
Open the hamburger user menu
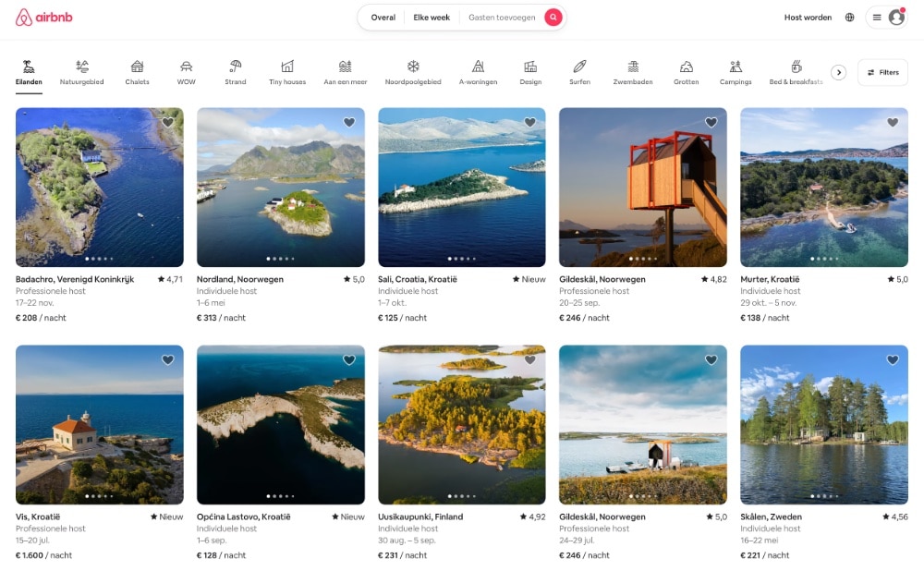877,17
